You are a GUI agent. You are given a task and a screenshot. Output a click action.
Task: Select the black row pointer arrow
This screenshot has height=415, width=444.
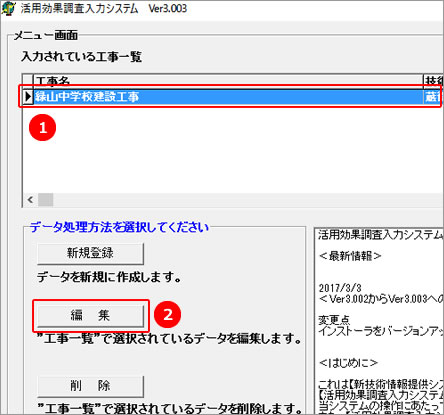coord(28,97)
